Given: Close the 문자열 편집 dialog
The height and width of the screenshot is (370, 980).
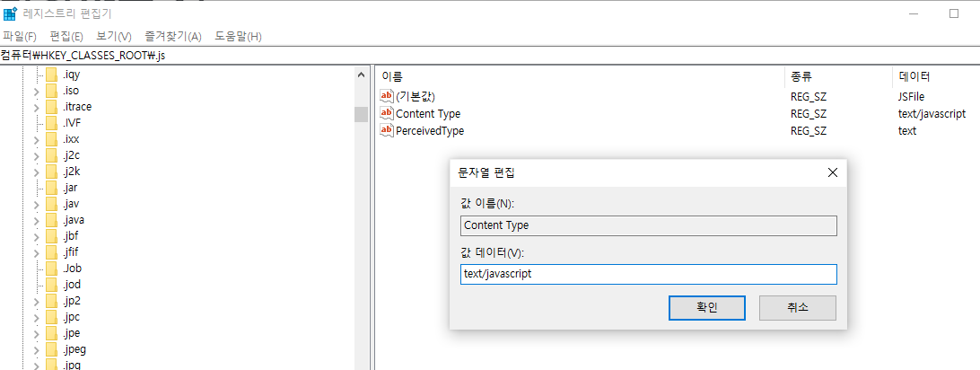Looking at the screenshot, I should point(832,173).
